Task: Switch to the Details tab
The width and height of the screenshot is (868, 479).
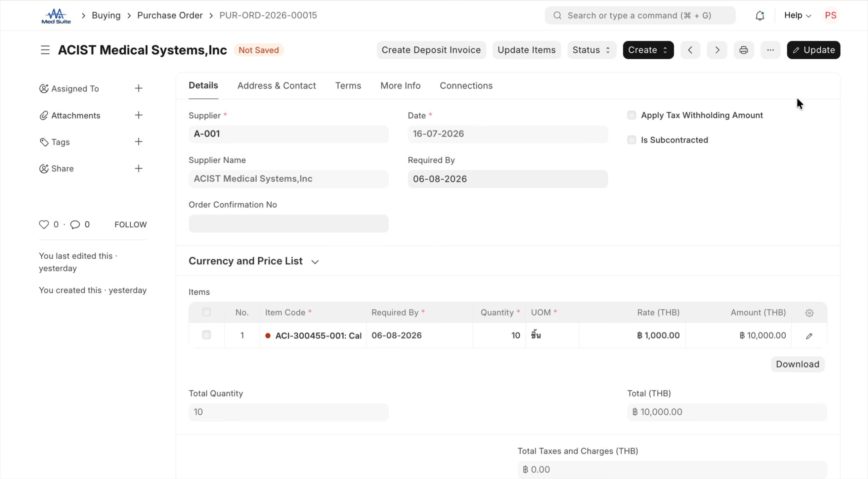Action: [203, 86]
